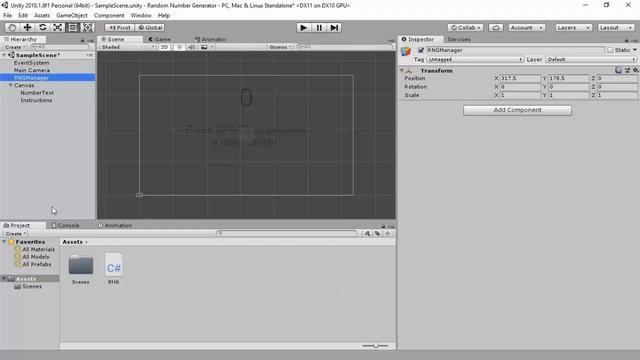640x360 pixels.
Task: Open the GameObject menu
Action: 72,16
